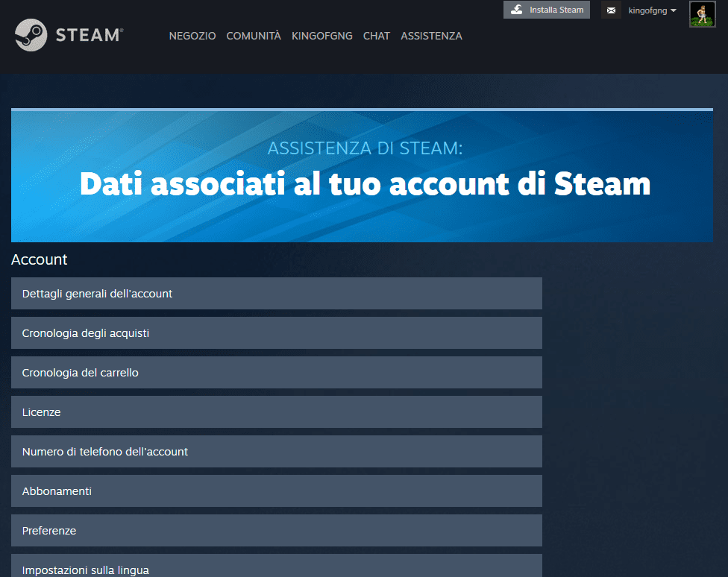Click the Steam logo icon
Image resolution: width=728 pixels, height=577 pixels.
pos(31,35)
